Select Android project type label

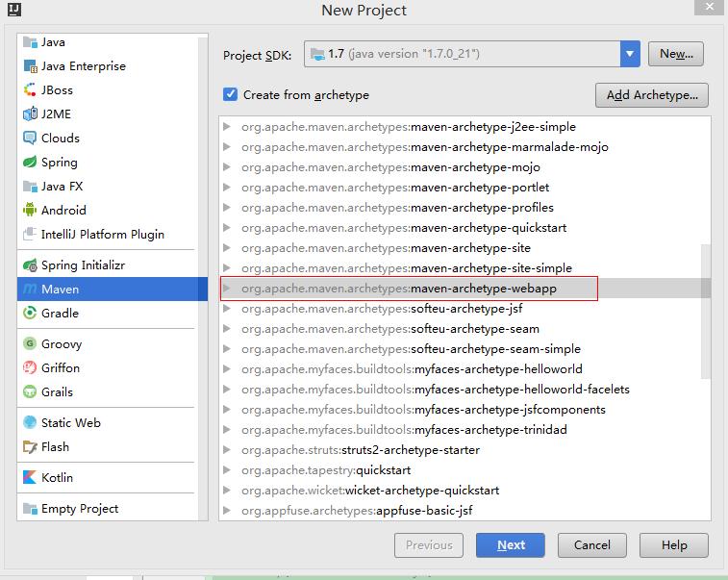tap(63, 210)
